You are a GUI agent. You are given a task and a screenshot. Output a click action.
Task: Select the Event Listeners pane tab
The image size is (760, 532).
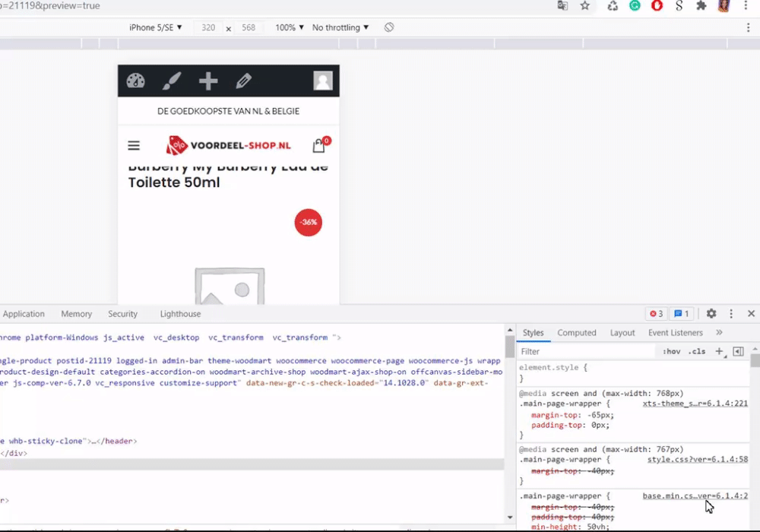pos(675,333)
